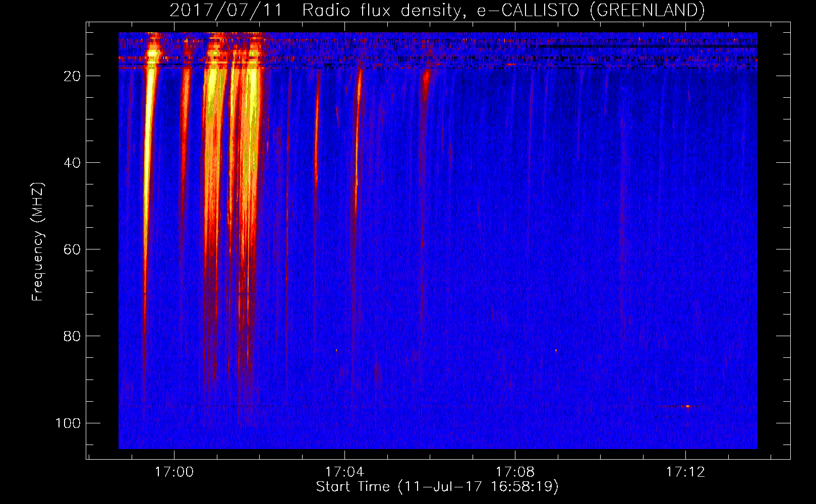Click the '20' frequency tick label
Image resolution: width=816 pixels, height=504 pixels.
[x=72, y=76]
